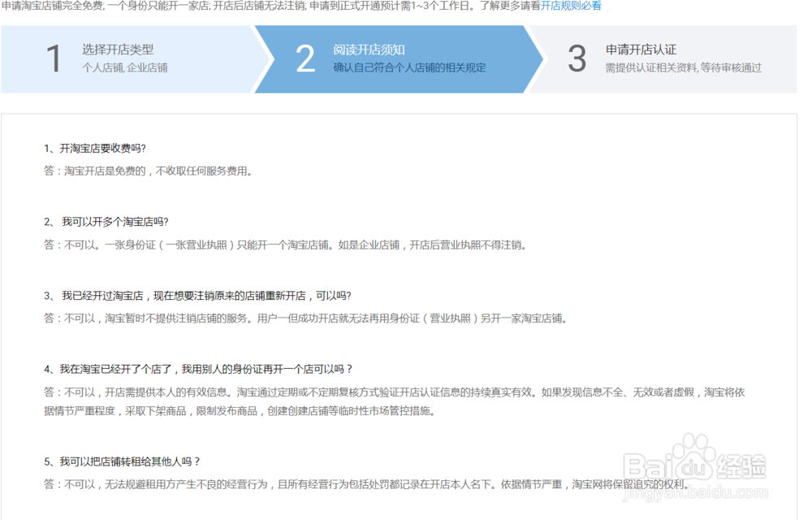Click the large step number 1
Screen dimensions: 812x520
[x=54, y=58]
